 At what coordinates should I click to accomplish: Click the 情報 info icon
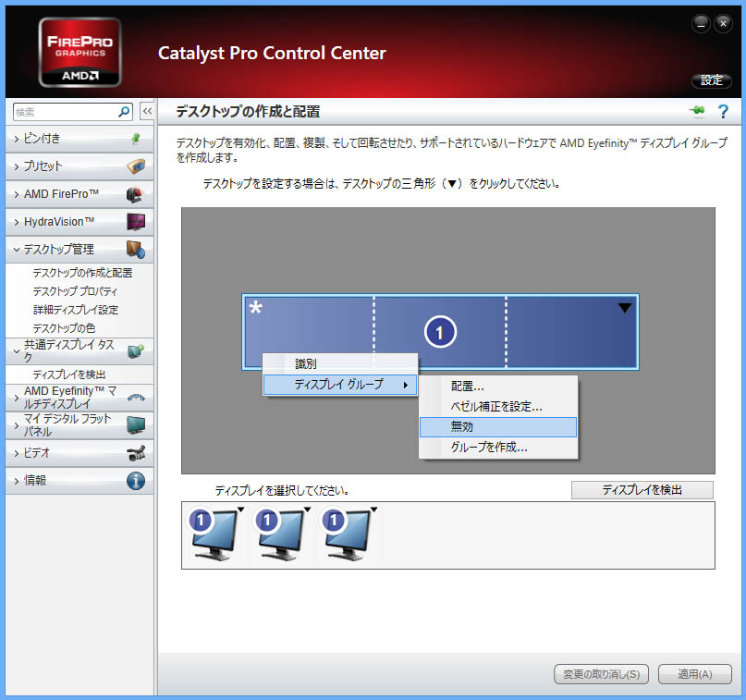tap(136, 481)
